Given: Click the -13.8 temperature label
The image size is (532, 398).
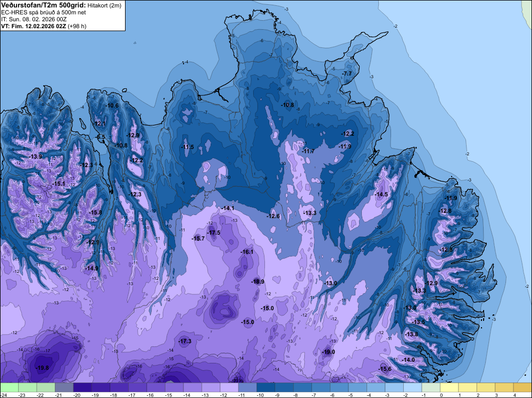Looking at the screenshot, I should (x=411, y=334).
